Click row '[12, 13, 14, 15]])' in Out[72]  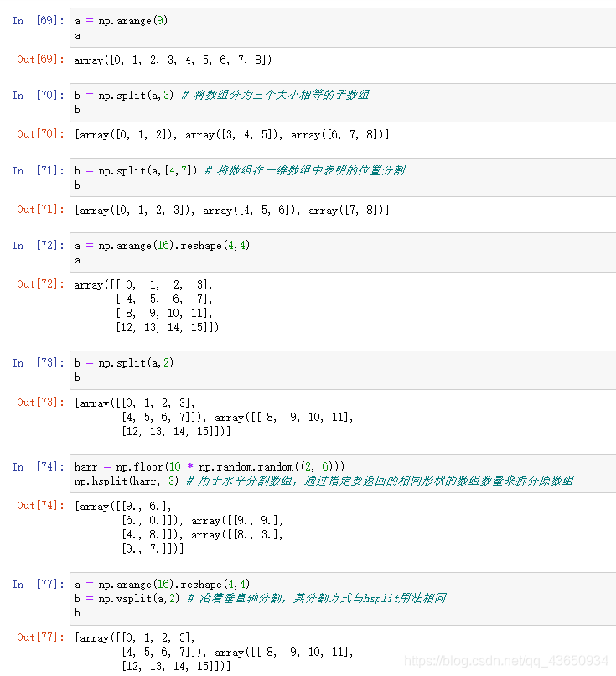click(168, 327)
